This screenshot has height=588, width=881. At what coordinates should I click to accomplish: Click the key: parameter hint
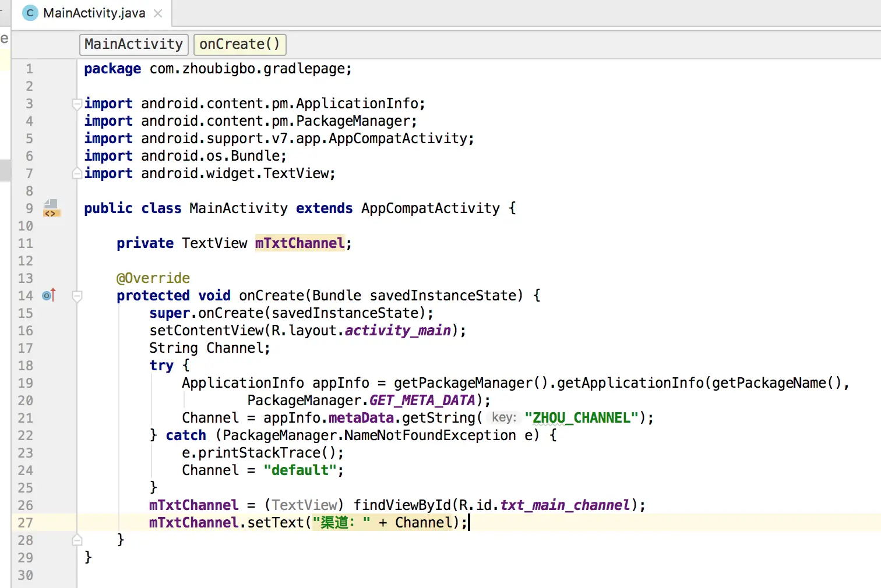click(503, 417)
